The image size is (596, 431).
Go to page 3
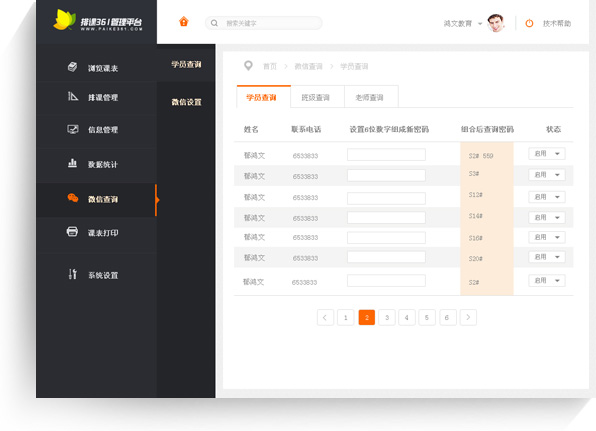(x=387, y=317)
